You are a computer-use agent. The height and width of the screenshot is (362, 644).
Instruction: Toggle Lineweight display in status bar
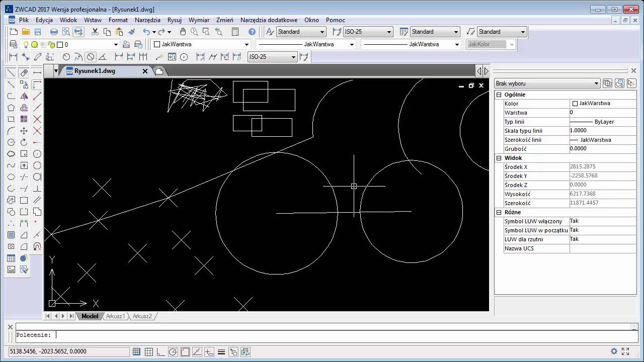(x=221, y=351)
